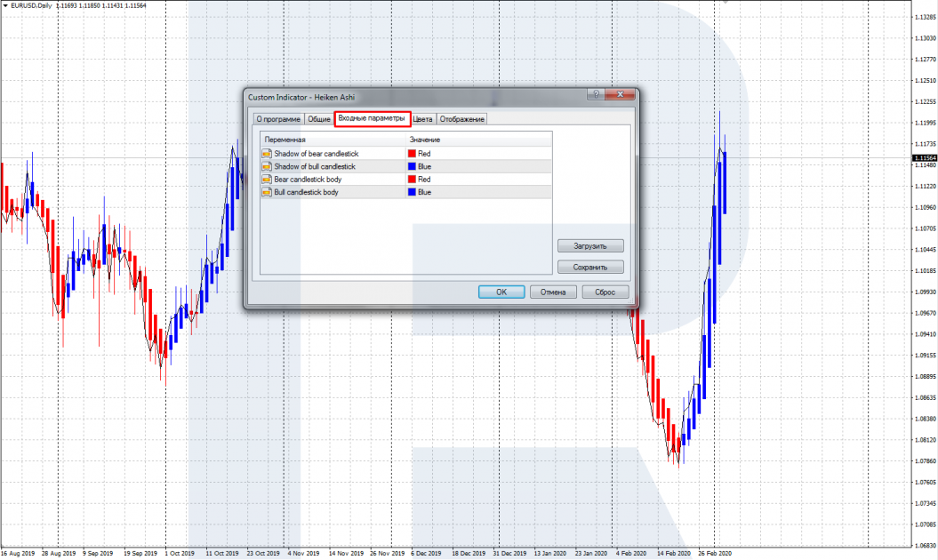
Task: Click the dialog title 'Custom Indicator - Heiken Ashi'
Action: coord(301,97)
